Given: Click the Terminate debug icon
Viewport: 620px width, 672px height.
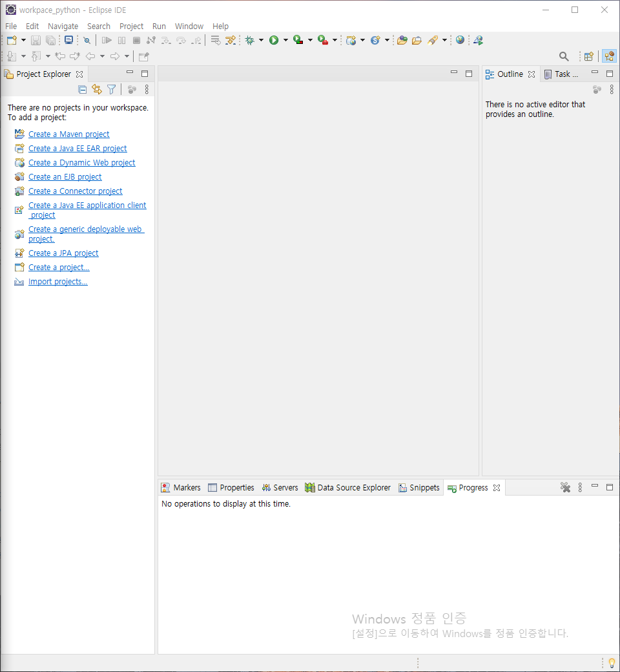Looking at the screenshot, I should [x=137, y=40].
